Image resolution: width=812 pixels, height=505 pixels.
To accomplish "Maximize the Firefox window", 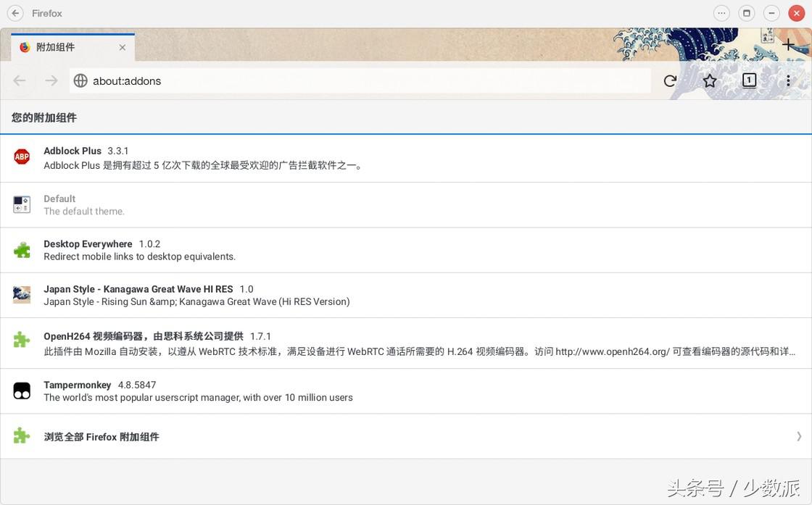I will tap(746, 13).
